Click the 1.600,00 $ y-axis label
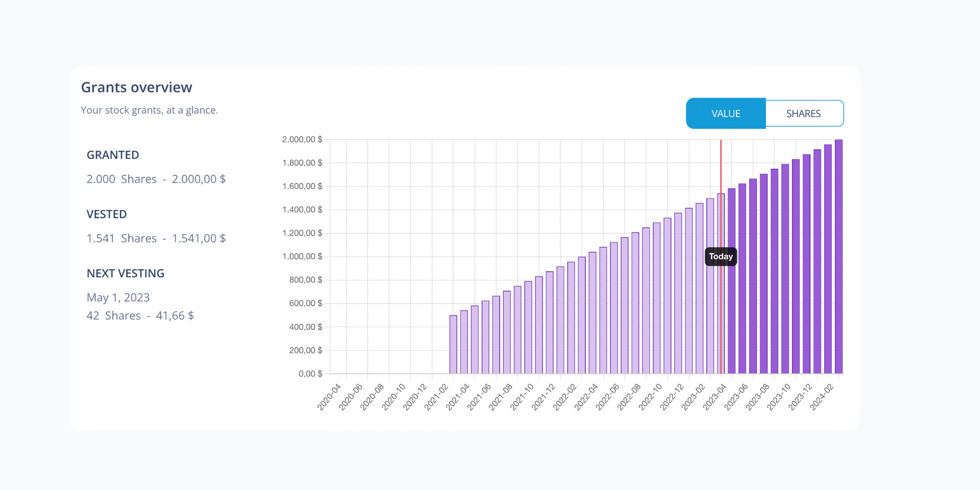The height and width of the screenshot is (490, 980). (302, 186)
